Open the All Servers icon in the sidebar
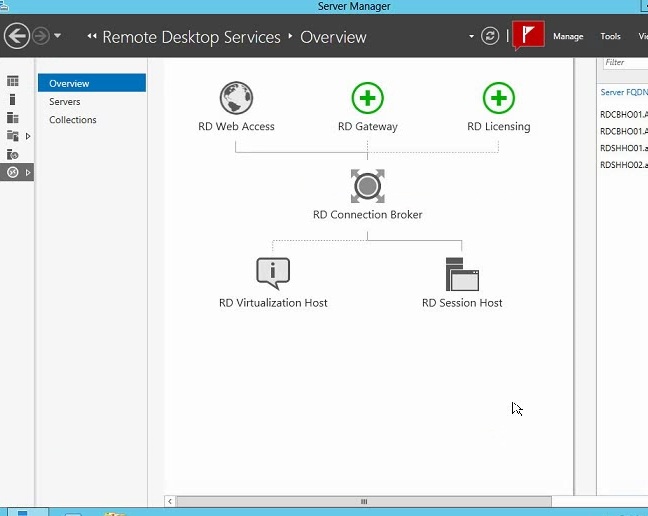 click(x=12, y=118)
